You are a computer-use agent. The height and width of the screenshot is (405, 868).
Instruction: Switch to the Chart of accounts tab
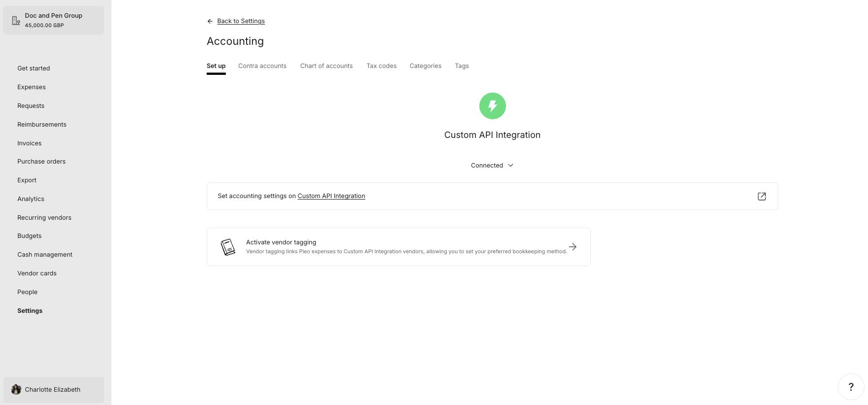[x=326, y=66]
